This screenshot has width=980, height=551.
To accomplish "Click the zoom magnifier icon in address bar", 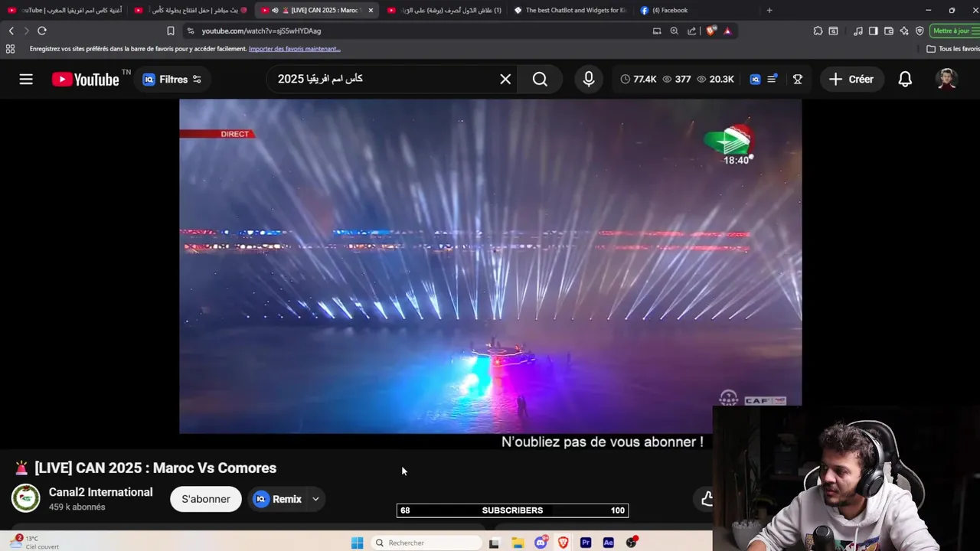I will coord(674,31).
